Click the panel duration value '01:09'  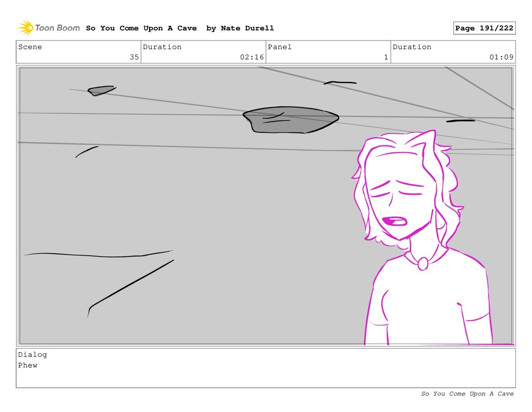tap(501, 57)
